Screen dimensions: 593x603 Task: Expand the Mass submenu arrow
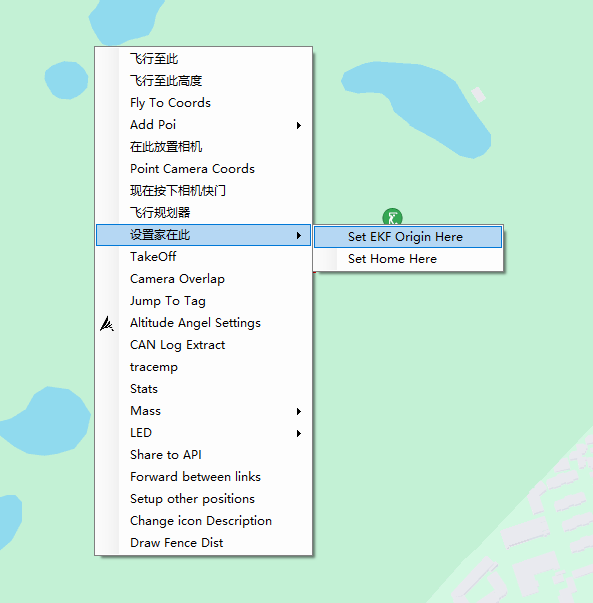click(x=299, y=411)
